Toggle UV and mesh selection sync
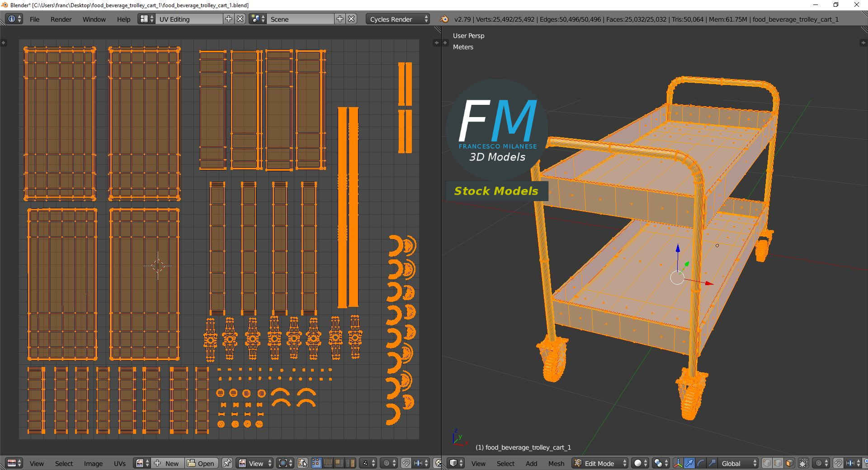The height and width of the screenshot is (470, 868). [x=302, y=463]
